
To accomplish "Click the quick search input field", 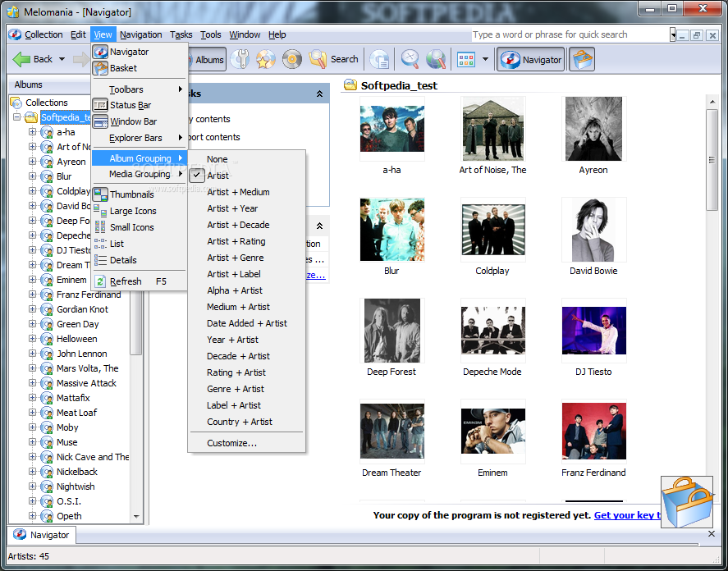I will tap(570, 34).
